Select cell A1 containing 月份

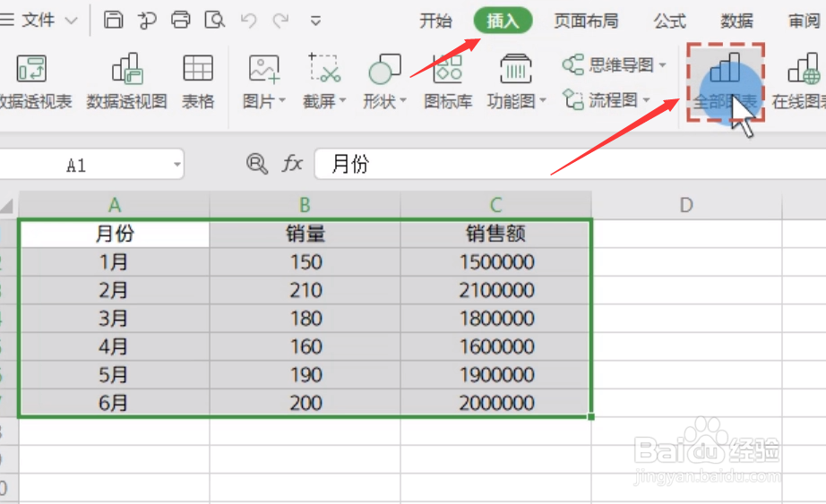click(115, 234)
